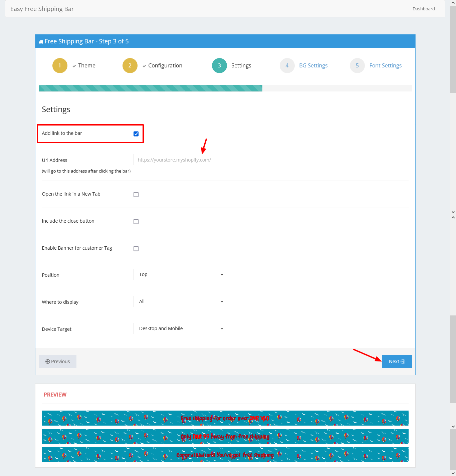Image resolution: width=456 pixels, height=476 pixels.
Task: Expand the Where to display dropdown
Action: tap(179, 301)
